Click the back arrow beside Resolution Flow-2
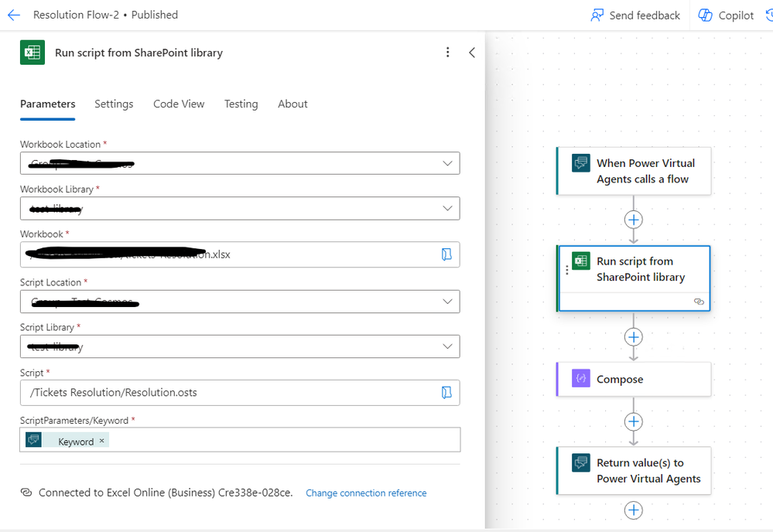This screenshot has width=773, height=532. (x=14, y=15)
